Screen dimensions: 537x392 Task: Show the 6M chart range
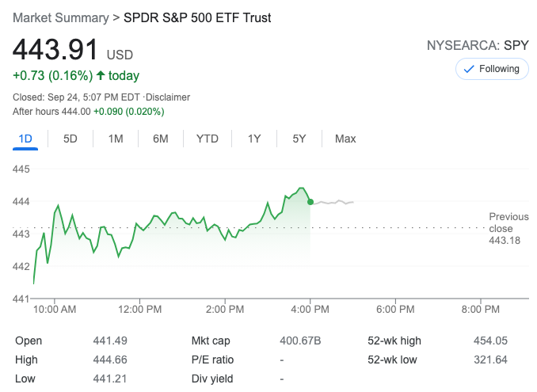point(161,139)
